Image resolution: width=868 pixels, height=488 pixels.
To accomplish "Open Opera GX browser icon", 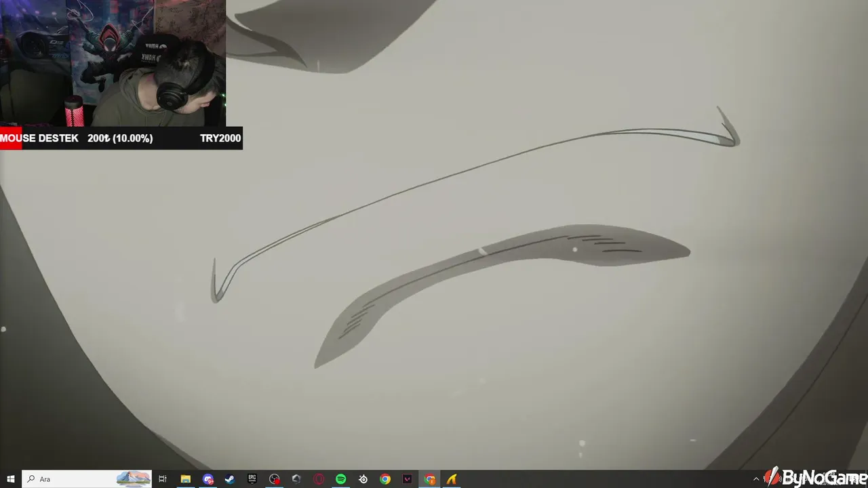I will [x=319, y=479].
